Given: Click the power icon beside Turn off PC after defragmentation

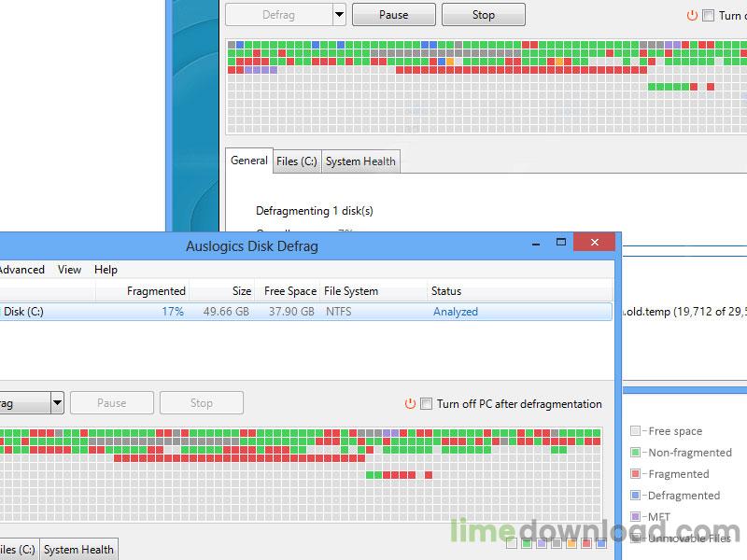Looking at the screenshot, I should pyautogui.click(x=410, y=404).
